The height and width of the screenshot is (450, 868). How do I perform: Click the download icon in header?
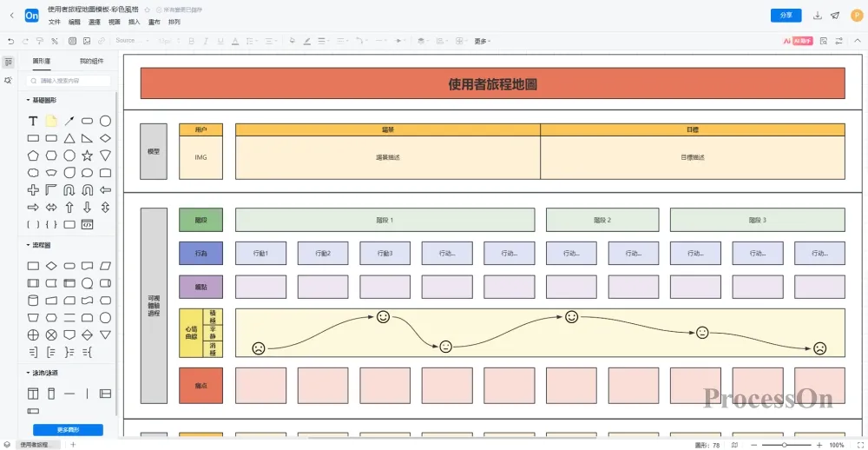(x=818, y=16)
